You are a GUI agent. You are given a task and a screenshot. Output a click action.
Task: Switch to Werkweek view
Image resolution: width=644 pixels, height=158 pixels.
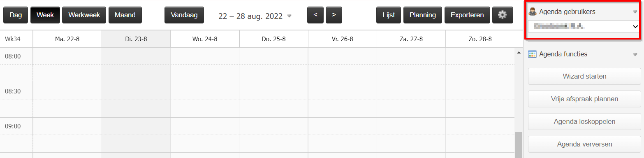pos(84,15)
